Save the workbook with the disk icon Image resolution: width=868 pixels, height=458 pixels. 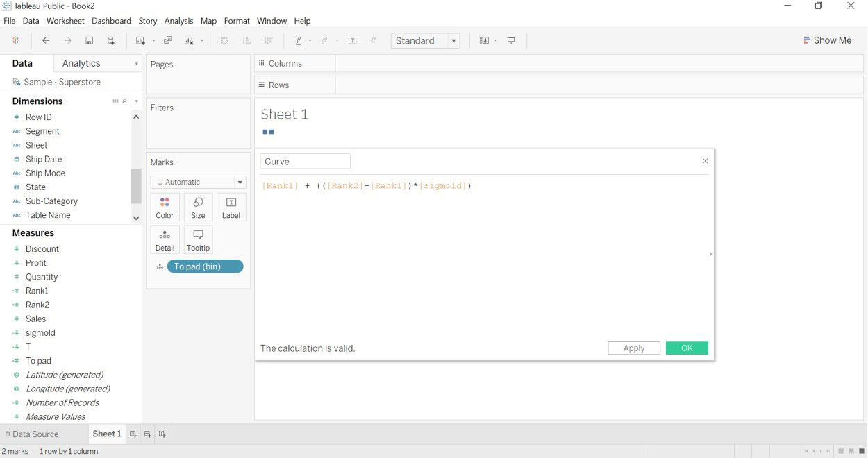[90, 41]
